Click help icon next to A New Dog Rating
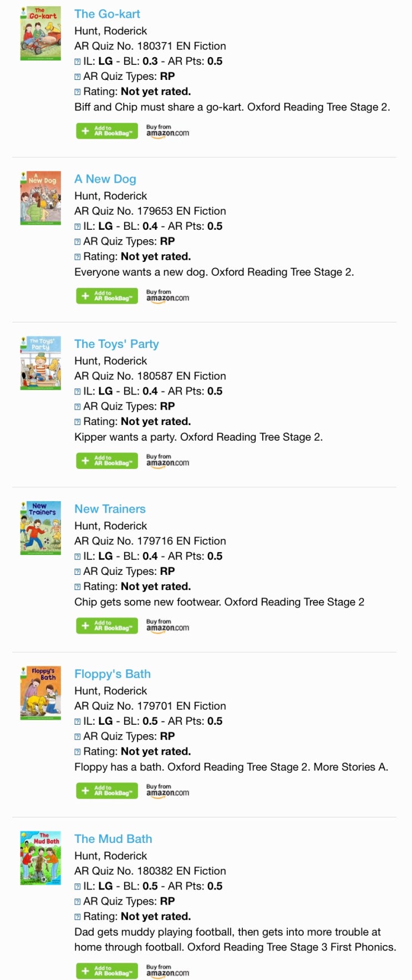 pyautogui.click(x=78, y=257)
